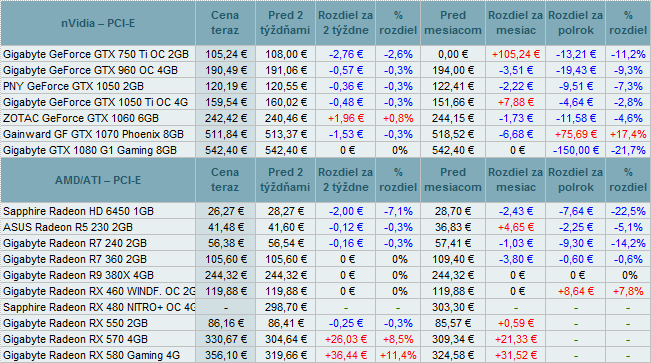Click Gainward GF GTX 1070 Phoenix 8GB
Viewport: 651px width, 363px height.
coord(93,135)
